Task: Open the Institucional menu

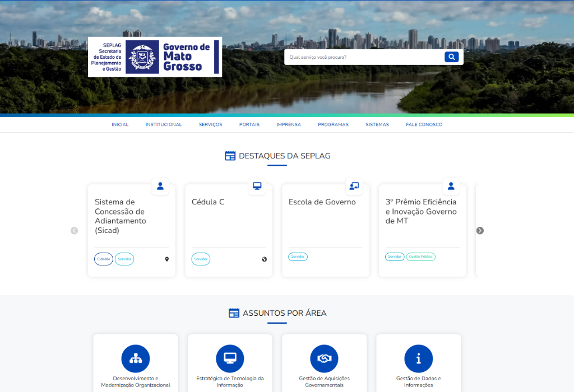Action: pos(164,124)
